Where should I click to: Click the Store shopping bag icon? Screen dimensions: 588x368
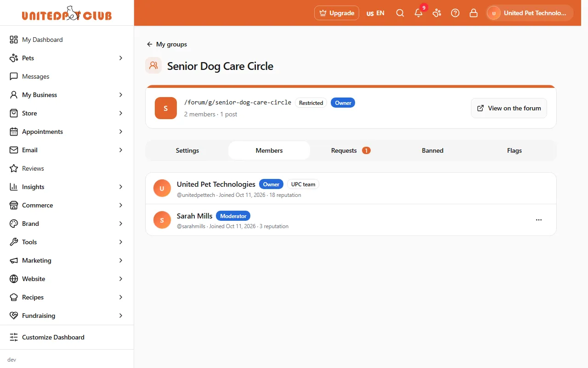[14, 113]
